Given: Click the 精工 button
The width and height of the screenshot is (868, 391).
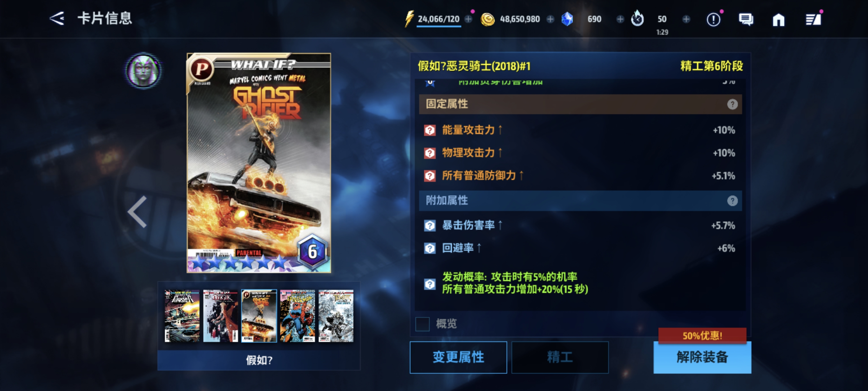Looking at the screenshot, I should 560,357.
